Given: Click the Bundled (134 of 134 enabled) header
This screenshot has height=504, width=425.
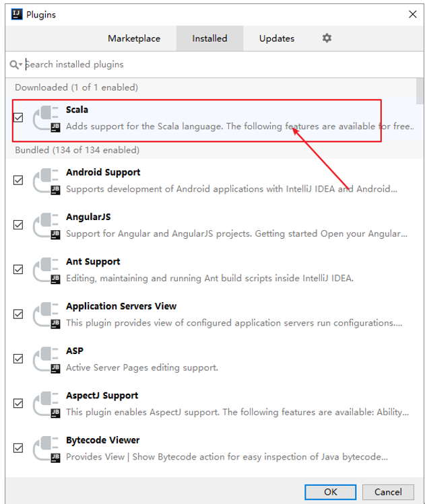Looking at the screenshot, I should [x=77, y=150].
